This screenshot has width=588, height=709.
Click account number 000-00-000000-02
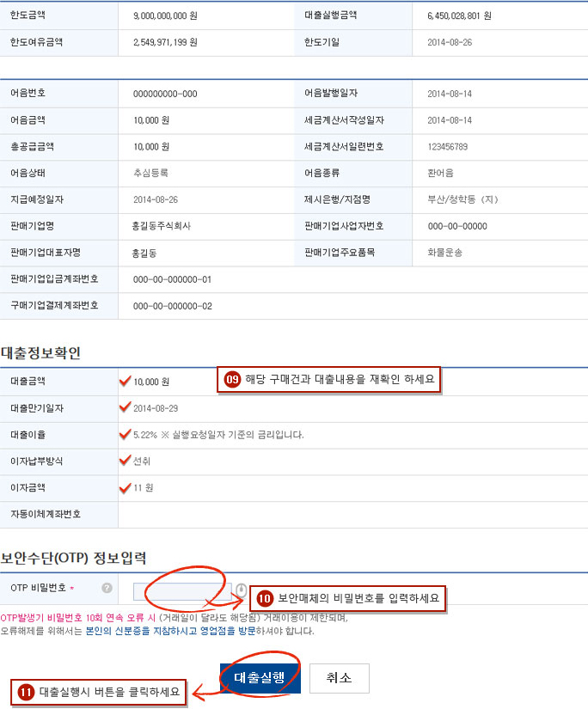[x=172, y=306]
